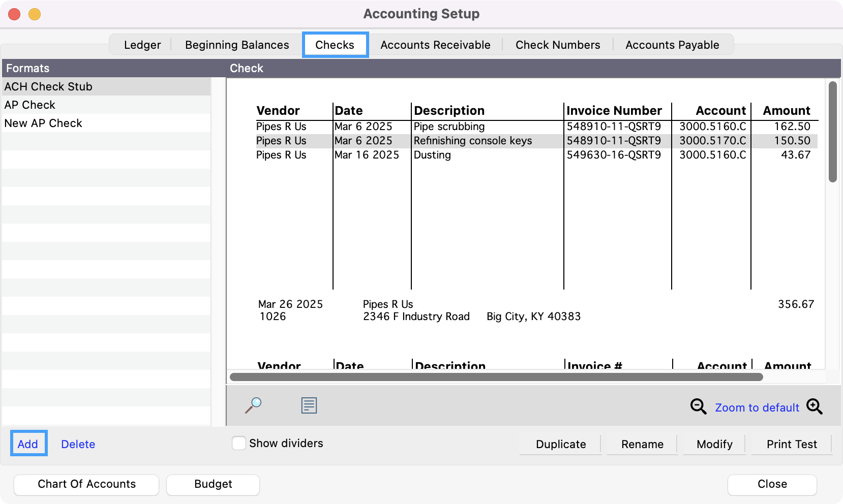Go to the Accounts Receivable tab

(435, 45)
